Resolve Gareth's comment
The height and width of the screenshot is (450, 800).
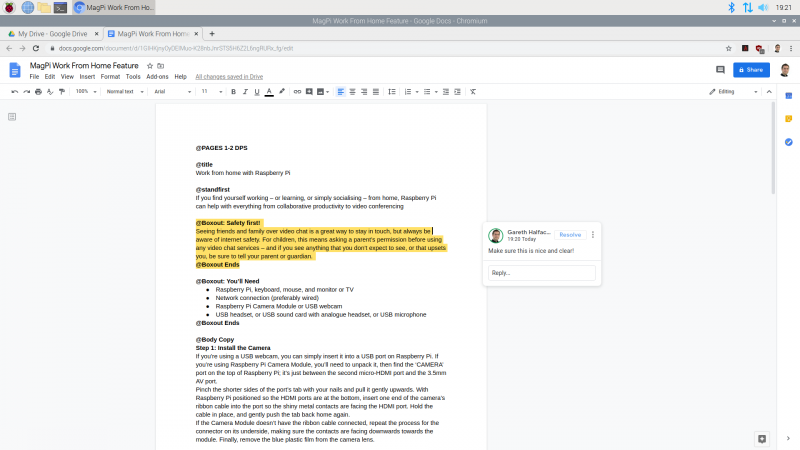[x=569, y=234]
